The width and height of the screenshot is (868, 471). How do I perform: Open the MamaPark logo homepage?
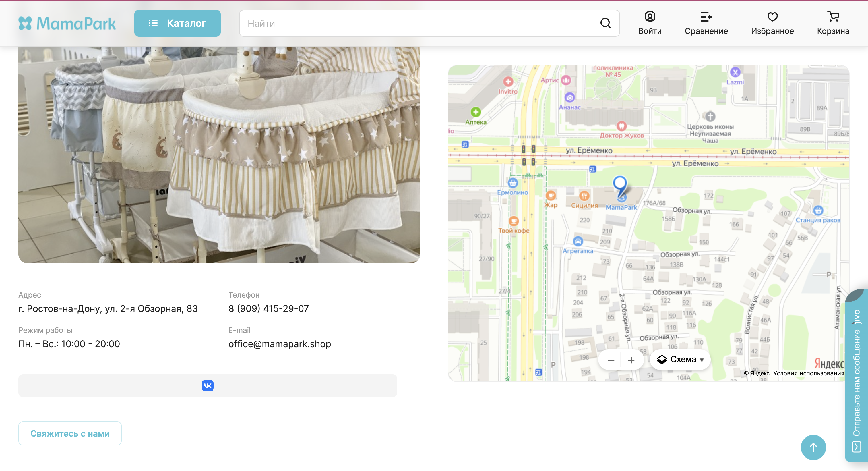tap(67, 23)
